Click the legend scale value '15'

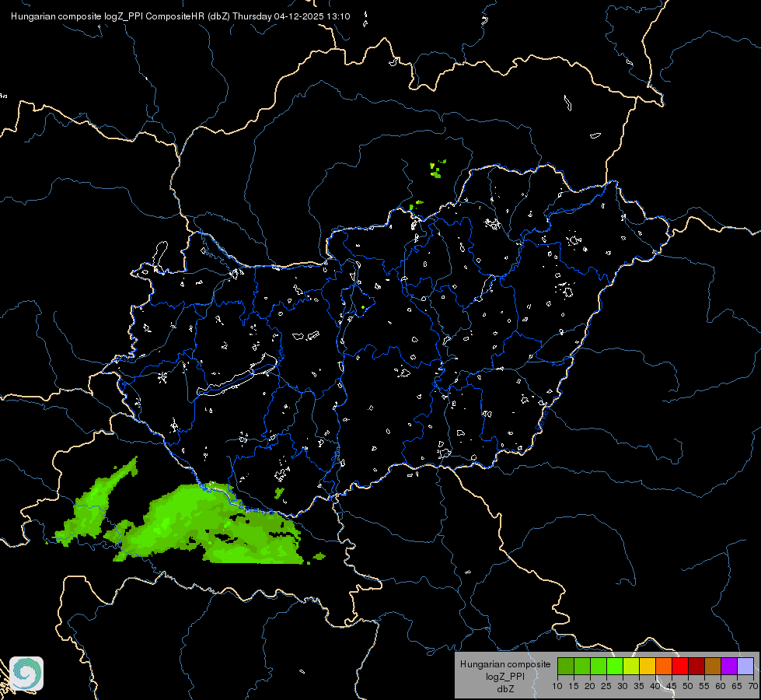click(574, 686)
